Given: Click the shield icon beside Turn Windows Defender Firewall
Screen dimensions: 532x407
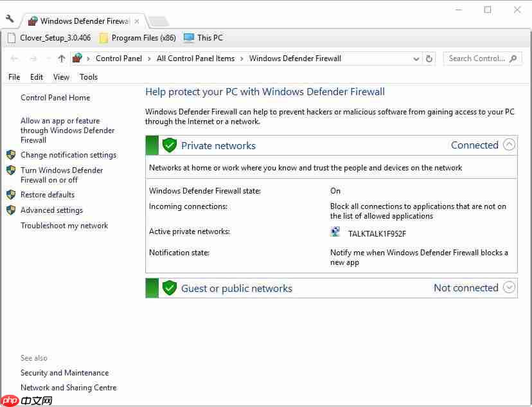Looking at the screenshot, I should pyautogui.click(x=11, y=170).
